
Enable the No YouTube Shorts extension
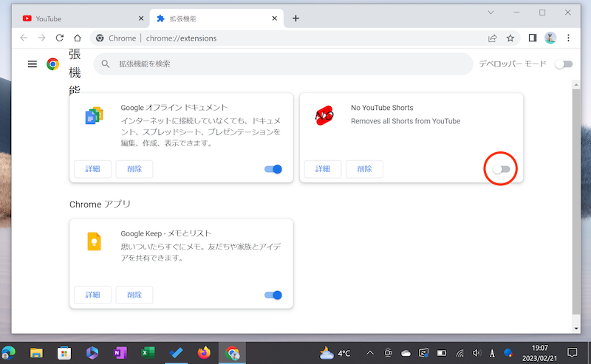[502, 169]
